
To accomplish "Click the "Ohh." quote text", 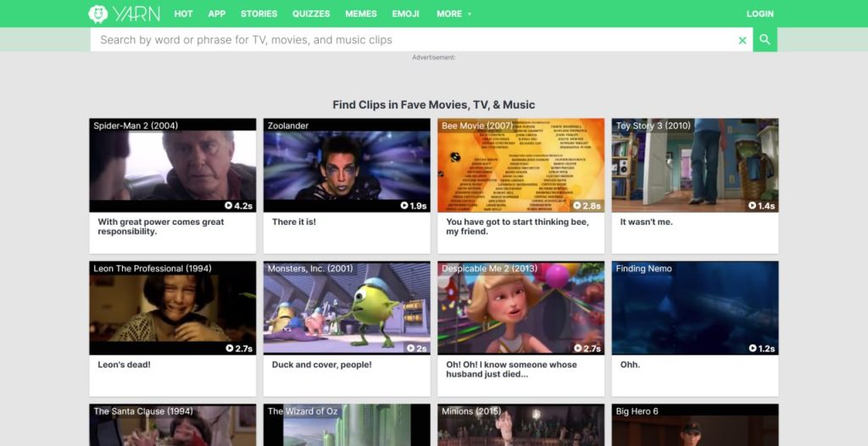I will coord(630,365).
